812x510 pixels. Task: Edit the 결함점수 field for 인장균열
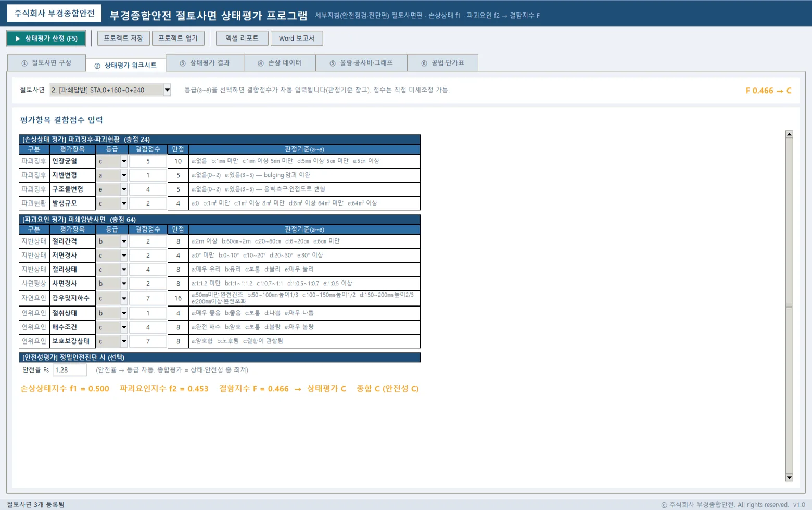[148, 161]
